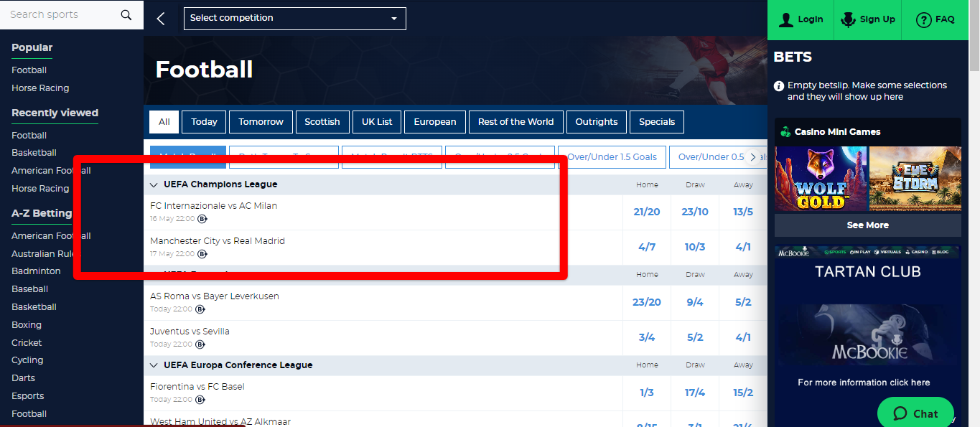This screenshot has width=980, height=427.
Task: Click Football under Popular
Action: tap(29, 70)
